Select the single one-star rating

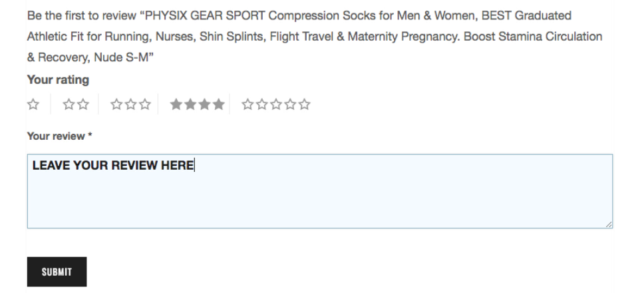(33, 105)
